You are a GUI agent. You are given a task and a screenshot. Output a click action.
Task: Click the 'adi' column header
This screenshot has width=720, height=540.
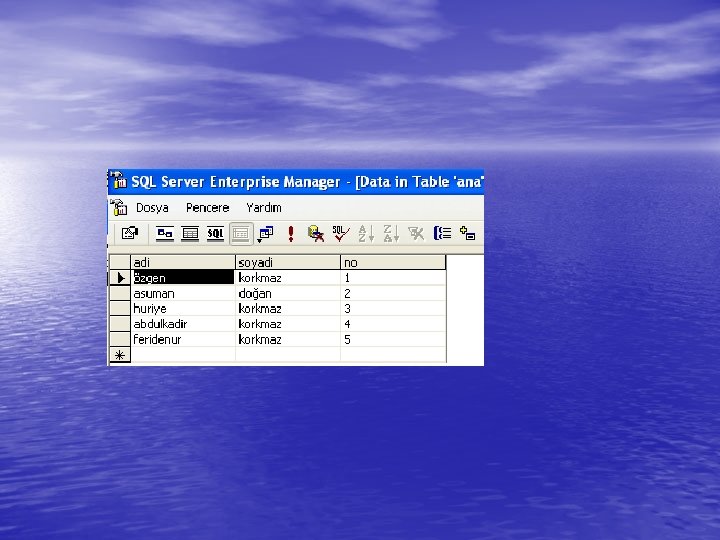pyautogui.click(x=183, y=262)
